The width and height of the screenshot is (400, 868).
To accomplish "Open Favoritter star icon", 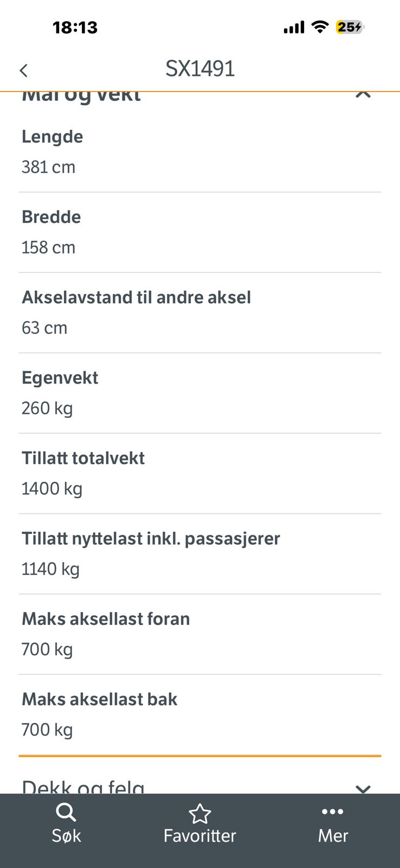I will pyautogui.click(x=199, y=814).
